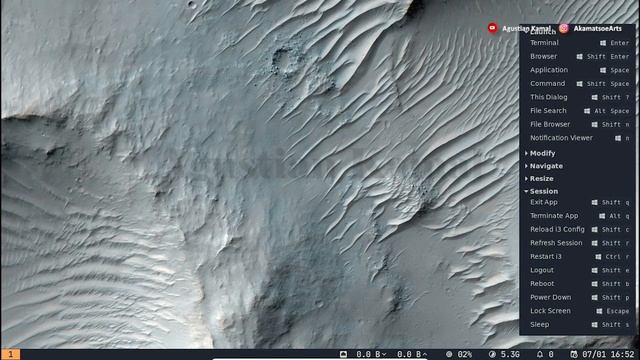The image size is (640, 360).
Task: Click the Windows key icon in File Search row
Action: 587,111
